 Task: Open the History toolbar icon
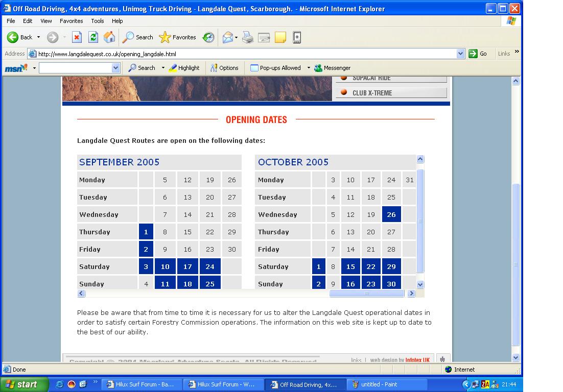pyautogui.click(x=208, y=37)
